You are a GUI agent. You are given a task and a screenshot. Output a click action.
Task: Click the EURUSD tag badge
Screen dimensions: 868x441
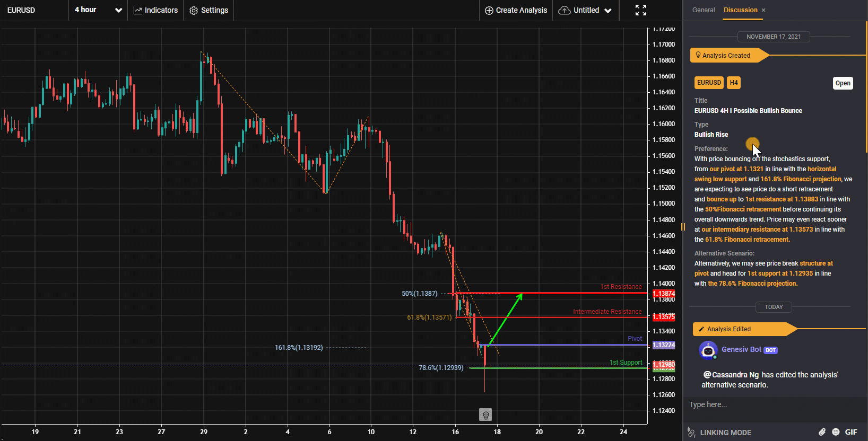click(709, 83)
